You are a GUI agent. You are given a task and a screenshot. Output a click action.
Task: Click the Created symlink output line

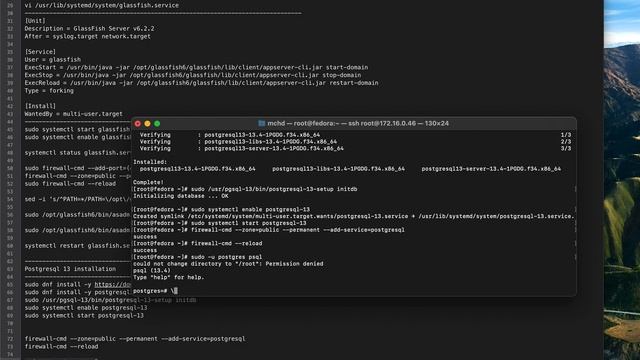(353, 216)
